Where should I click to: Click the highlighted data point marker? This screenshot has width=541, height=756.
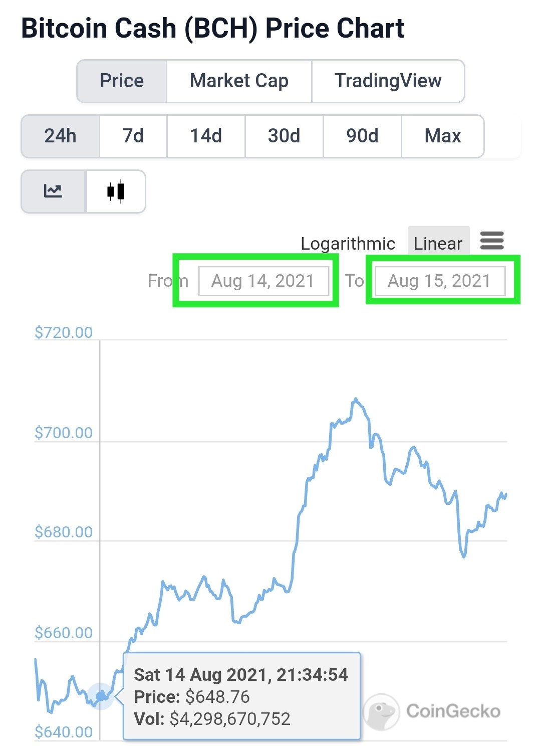pyautogui.click(x=101, y=696)
